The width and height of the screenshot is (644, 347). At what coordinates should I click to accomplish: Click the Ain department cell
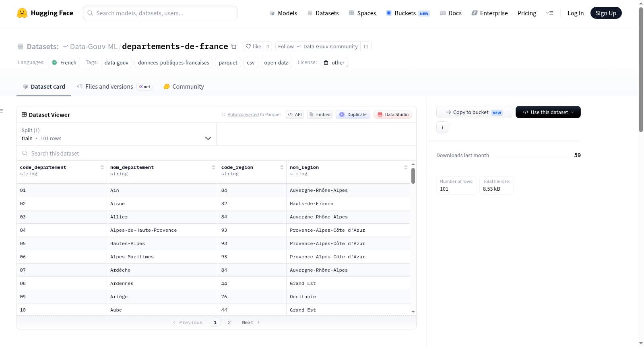[x=162, y=190]
